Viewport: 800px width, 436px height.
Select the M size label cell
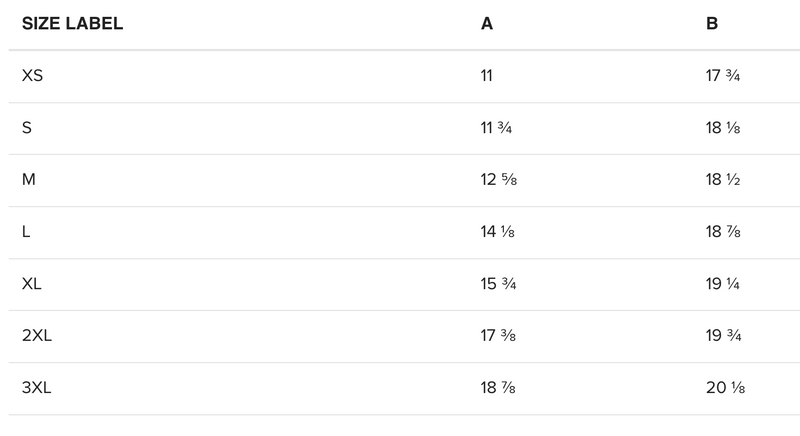pyautogui.click(x=29, y=180)
